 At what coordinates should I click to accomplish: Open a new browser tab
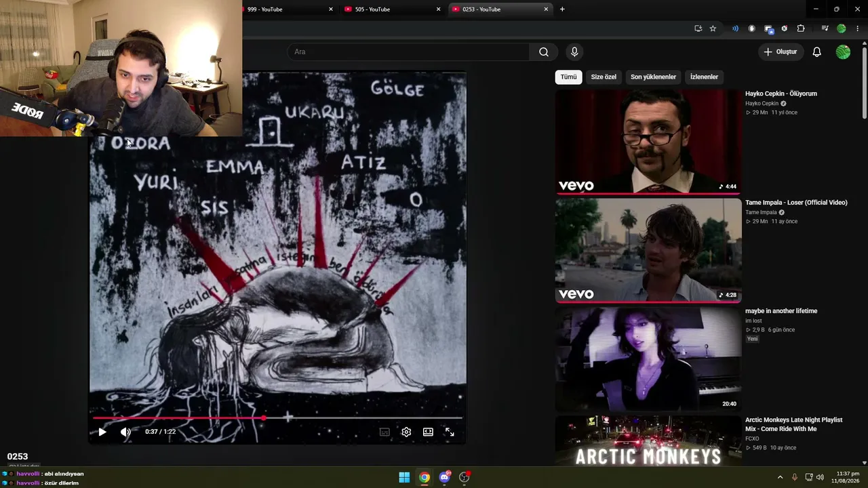562,9
